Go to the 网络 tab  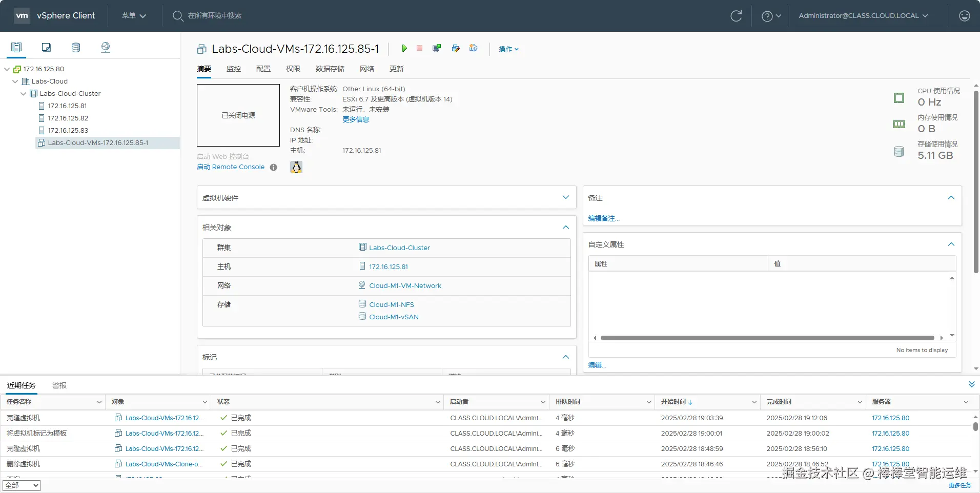tap(367, 69)
